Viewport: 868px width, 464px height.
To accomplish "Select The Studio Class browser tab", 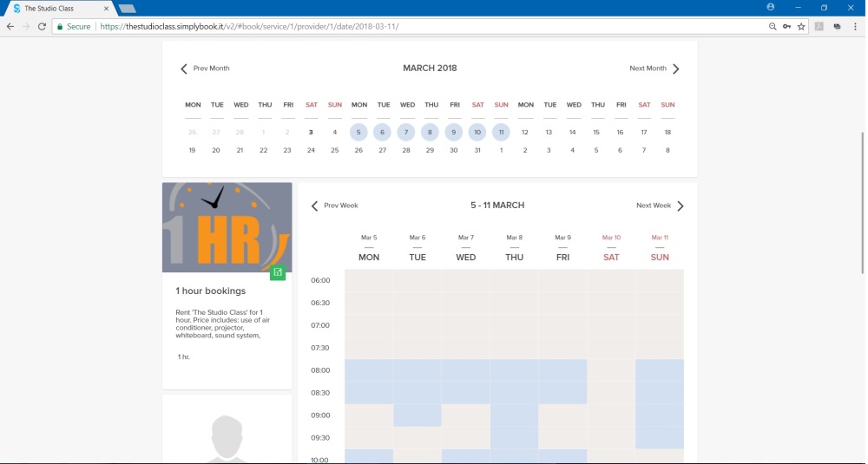I will point(60,9).
